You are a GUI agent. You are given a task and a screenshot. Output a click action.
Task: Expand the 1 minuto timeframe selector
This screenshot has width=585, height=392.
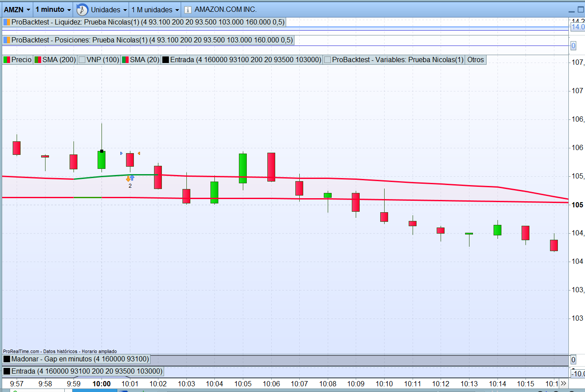(x=53, y=10)
